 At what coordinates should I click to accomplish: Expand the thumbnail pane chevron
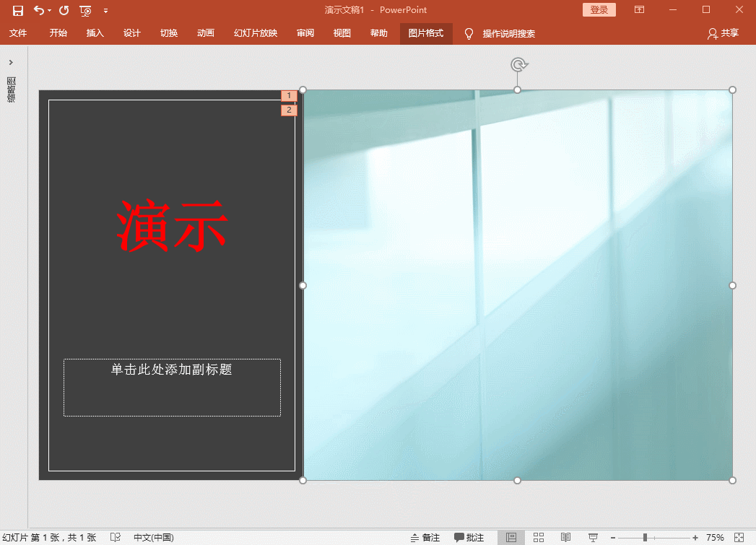point(11,62)
